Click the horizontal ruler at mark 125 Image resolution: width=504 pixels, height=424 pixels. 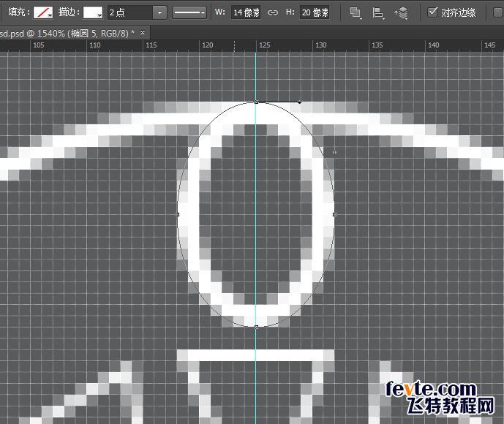click(264, 45)
